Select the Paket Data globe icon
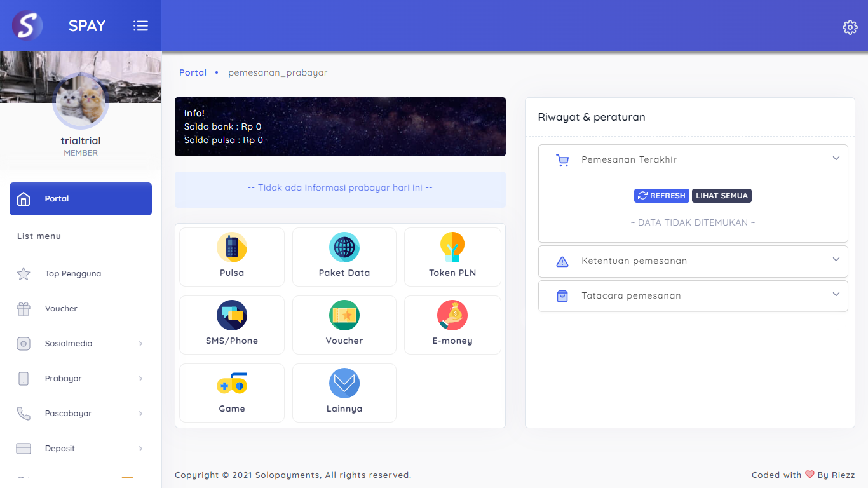Screen dimensions: 868x488 [344, 248]
